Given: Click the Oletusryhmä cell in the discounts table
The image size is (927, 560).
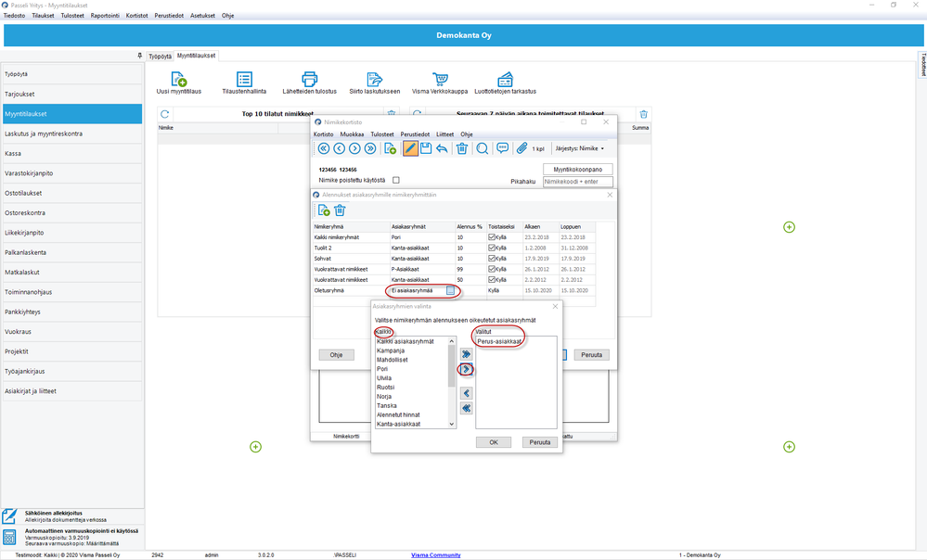Looking at the screenshot, I should pyautogui.click(x=351, y=290).
